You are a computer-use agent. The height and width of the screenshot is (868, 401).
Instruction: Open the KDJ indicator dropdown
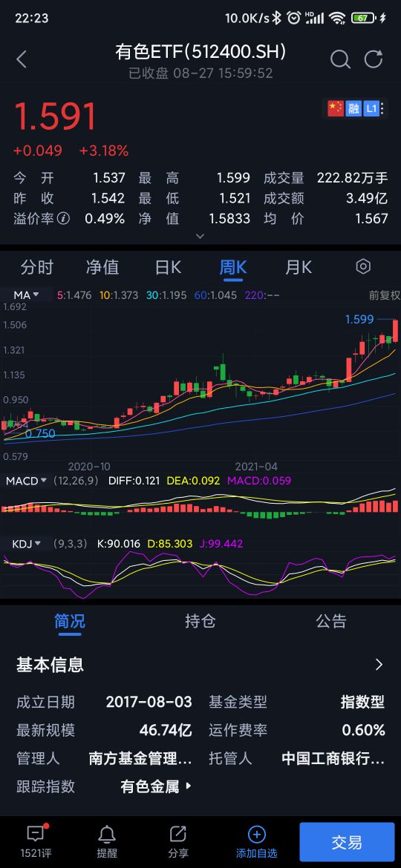pyautogui.click(x=27, y=544)
